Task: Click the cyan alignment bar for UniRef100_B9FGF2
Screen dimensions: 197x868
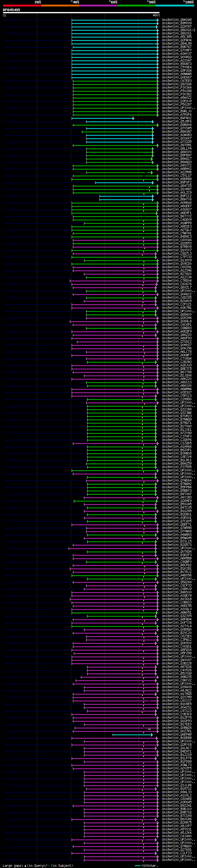Action: [x=124, y=183]
